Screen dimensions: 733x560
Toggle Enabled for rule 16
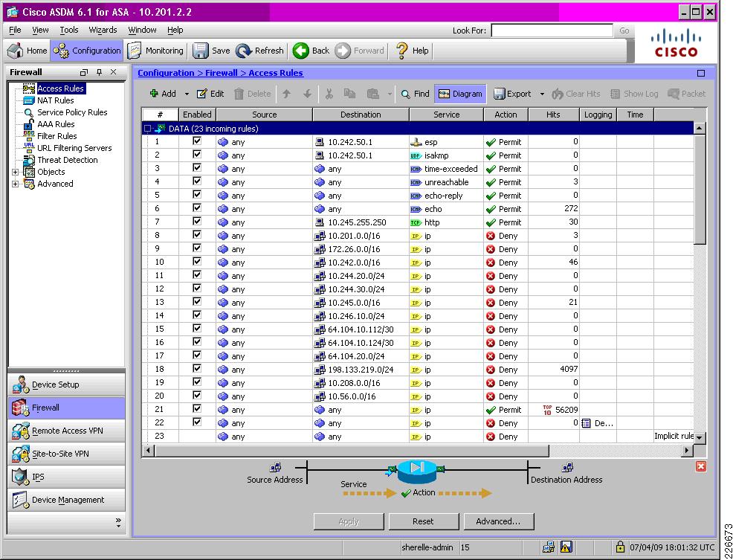(x=197, y=342)
